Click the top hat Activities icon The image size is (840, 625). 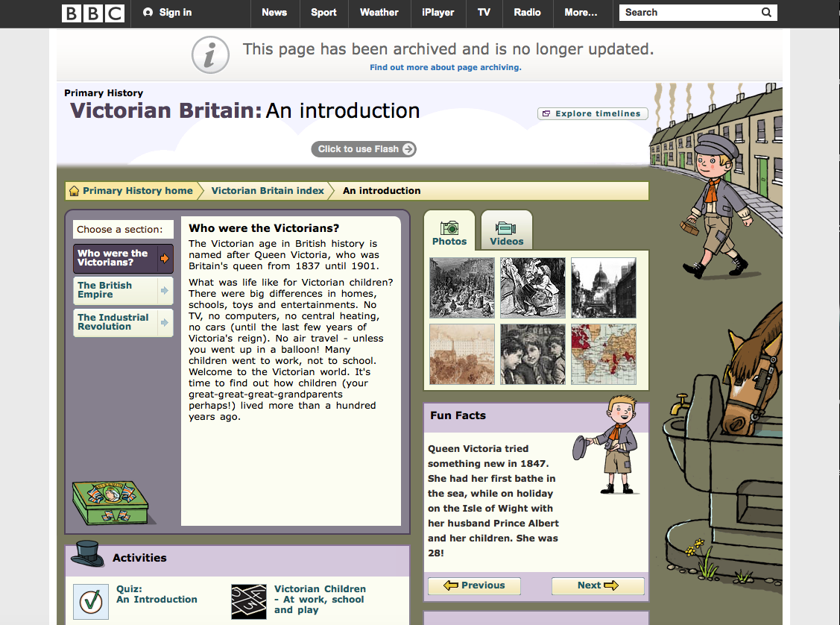[x=88, y=555]
